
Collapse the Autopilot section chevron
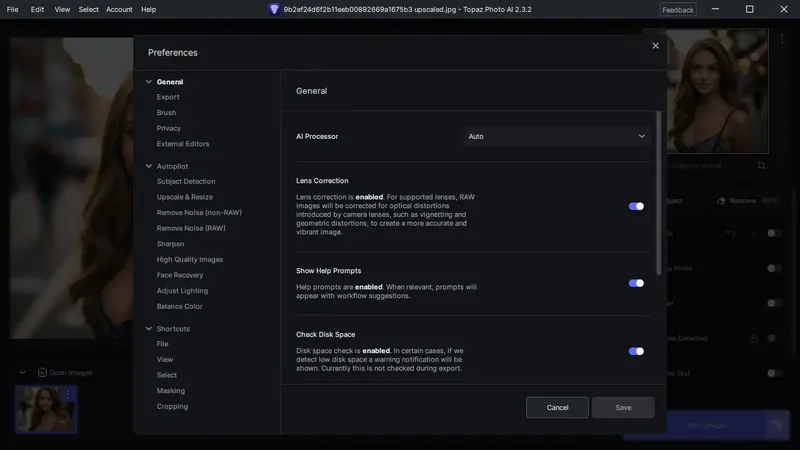click(x=149, y=166)
